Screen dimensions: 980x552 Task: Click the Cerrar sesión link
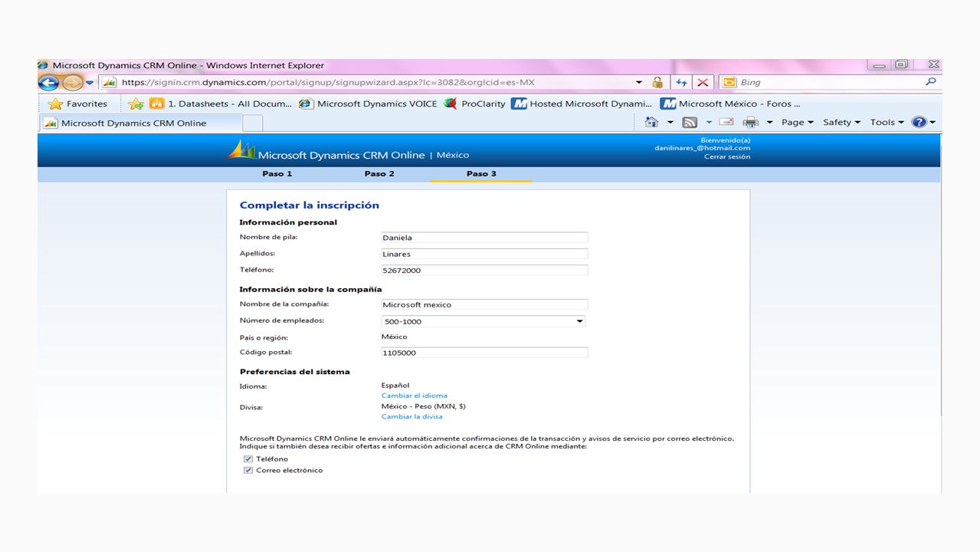pyautogui.click(x=727, y=156)
